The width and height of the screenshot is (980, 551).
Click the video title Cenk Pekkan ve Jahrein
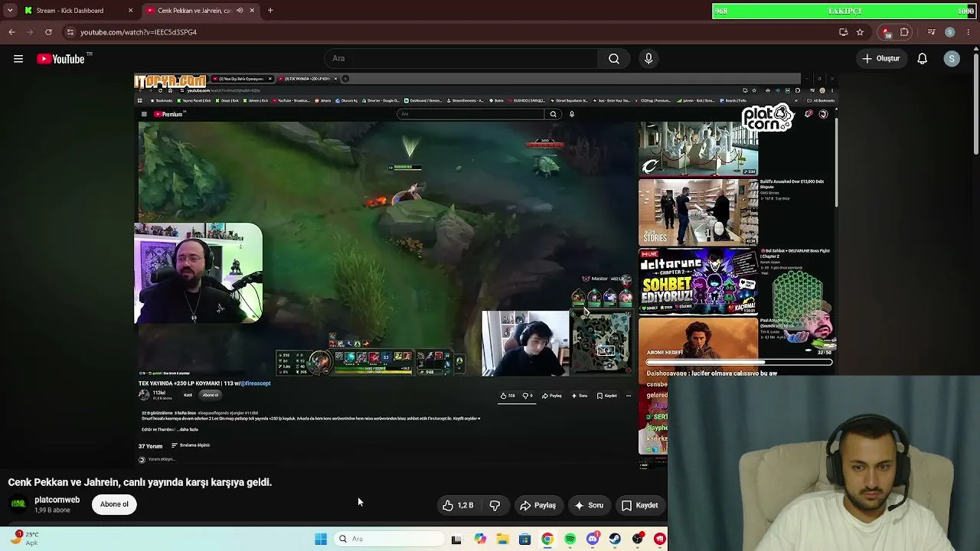[140, 482]
